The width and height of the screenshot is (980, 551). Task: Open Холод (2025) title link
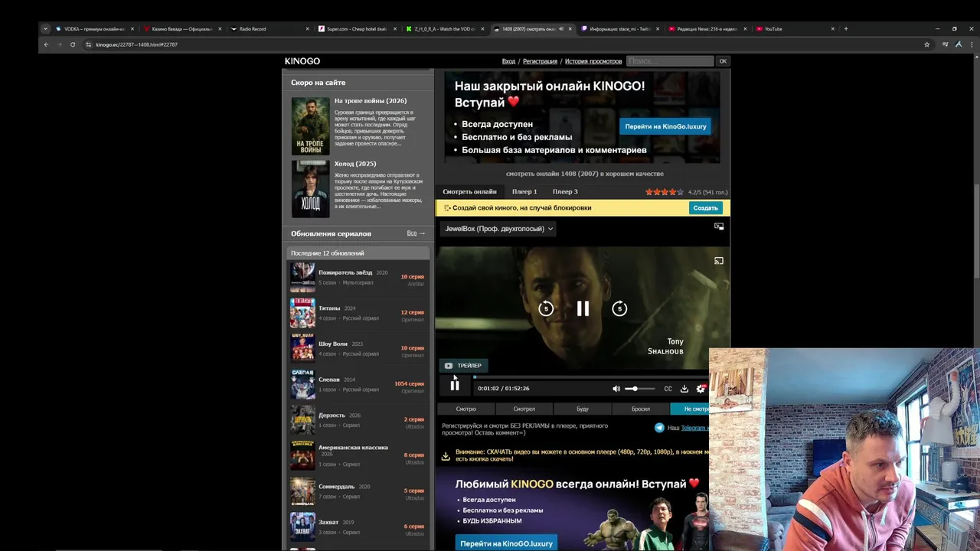pyautogui.click(x=355, y=164)
